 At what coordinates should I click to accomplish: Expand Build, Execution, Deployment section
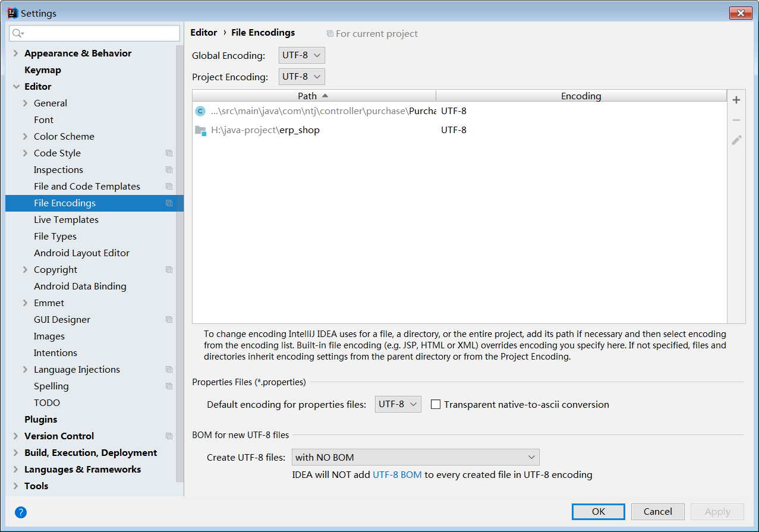15,453
